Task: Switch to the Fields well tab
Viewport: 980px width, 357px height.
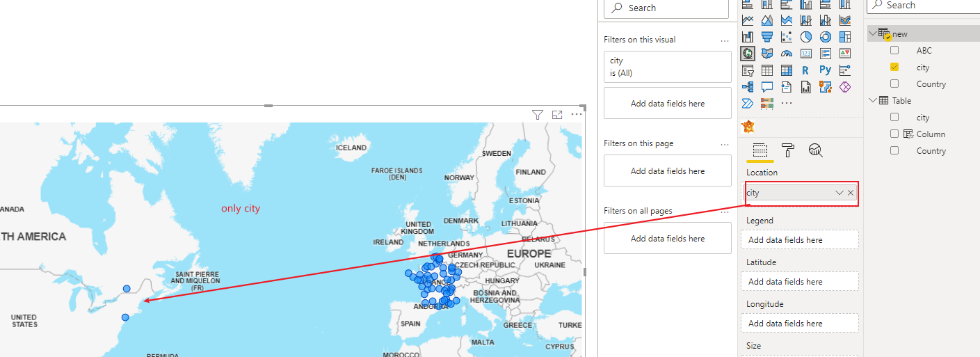Action: [760, 150]
